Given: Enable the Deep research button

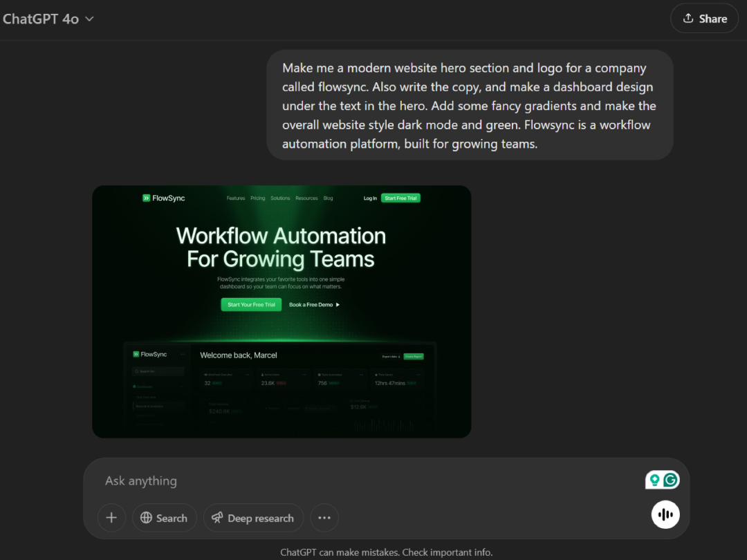Looking at the screenshot, I should 253,518.
